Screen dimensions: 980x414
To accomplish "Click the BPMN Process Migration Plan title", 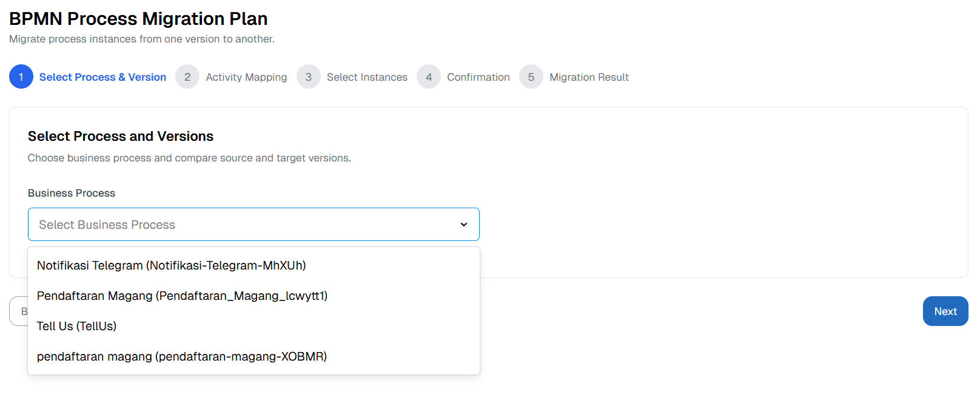I will tap(138, 19).
